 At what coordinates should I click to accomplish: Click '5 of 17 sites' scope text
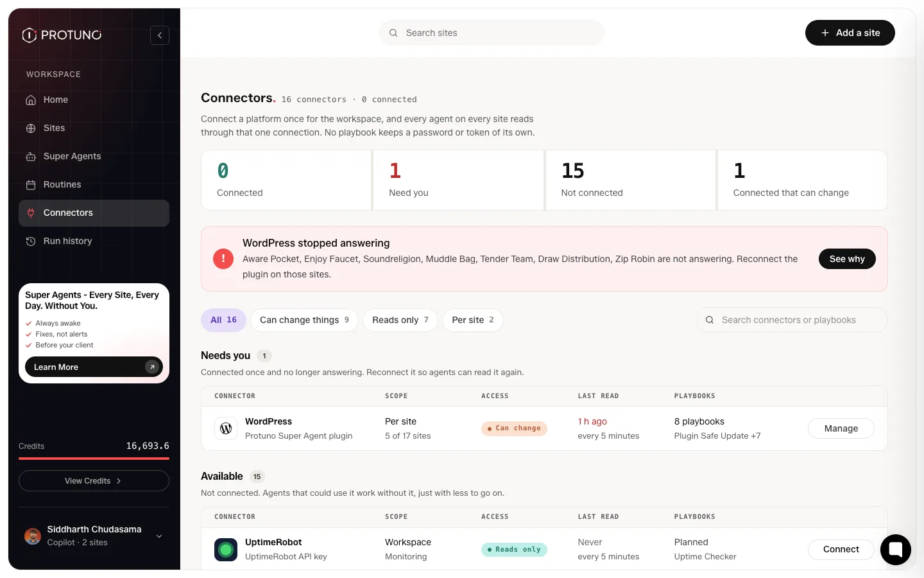(x=407, y=435)
